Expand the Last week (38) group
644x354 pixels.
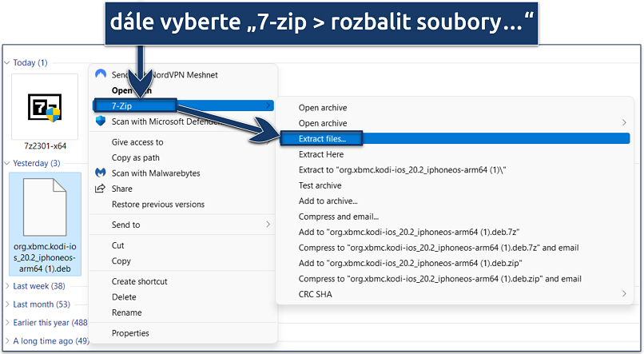pos(7,286)
